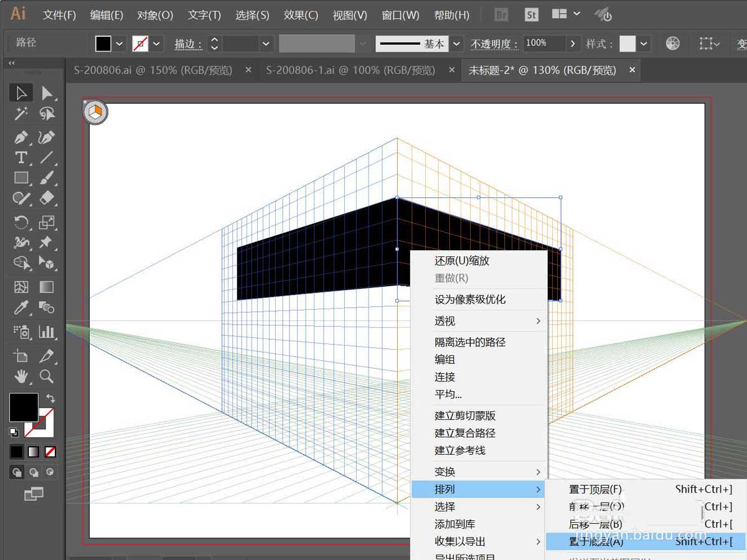This screenshot has height=560, width=747.
Task: Select the Zoom magnifier tool
Action: tap(47, 376)
